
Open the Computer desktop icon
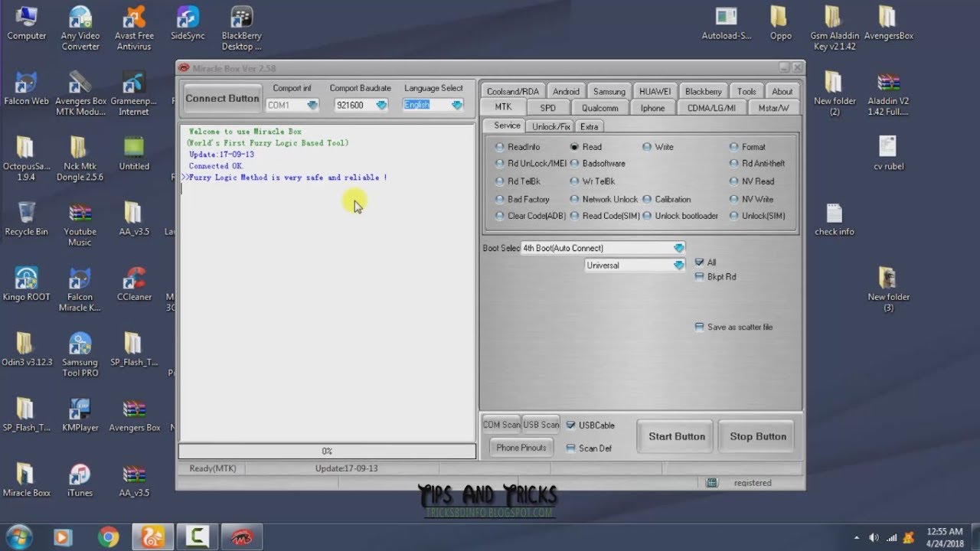[x=26, y=23]
